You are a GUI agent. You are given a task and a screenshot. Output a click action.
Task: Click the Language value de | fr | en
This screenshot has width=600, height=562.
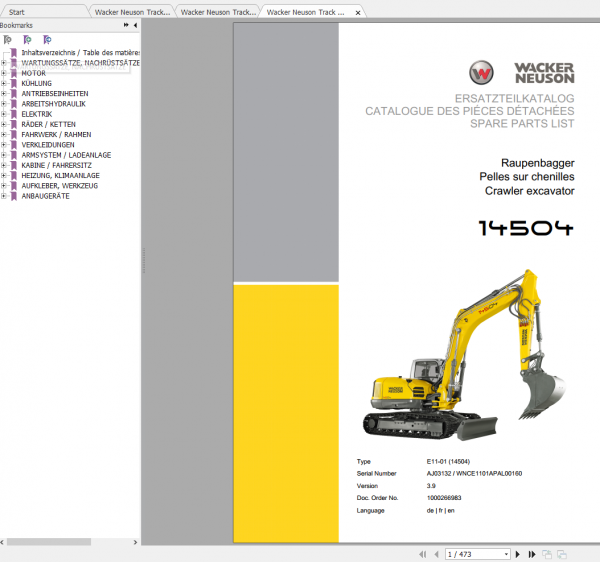coord(440,510)
